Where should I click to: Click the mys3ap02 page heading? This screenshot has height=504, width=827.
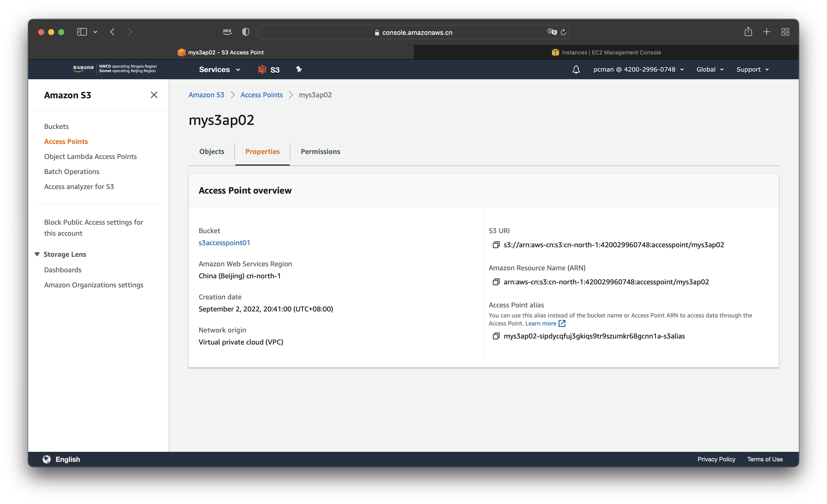coord(221,120)
